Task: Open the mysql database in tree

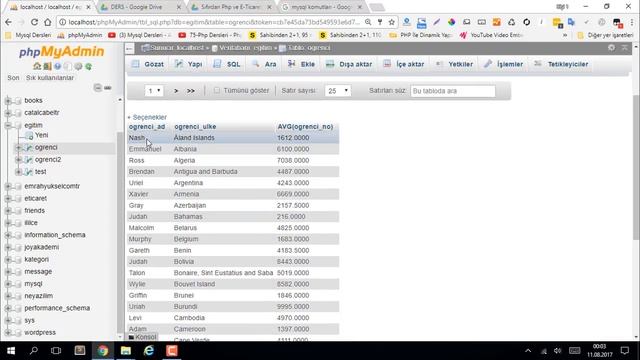Action: pos(33,284)
